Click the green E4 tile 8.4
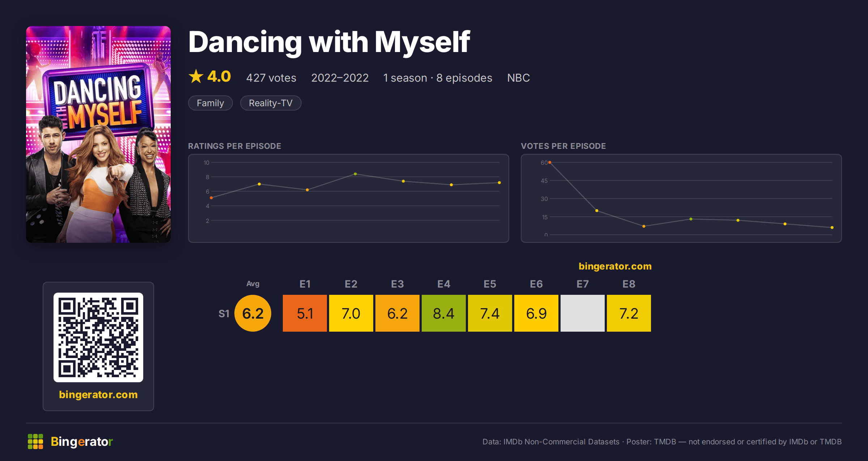Screen dimensions: 868x461 444,313
